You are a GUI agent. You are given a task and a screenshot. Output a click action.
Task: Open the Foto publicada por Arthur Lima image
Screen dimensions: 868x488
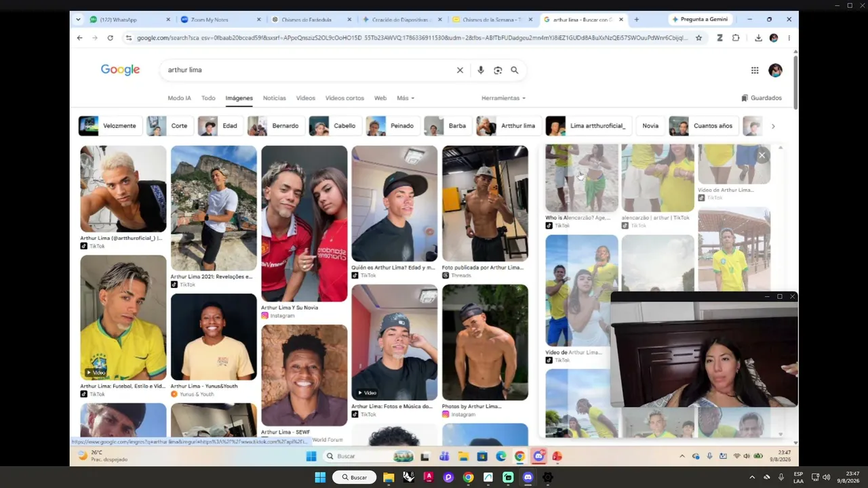point(485,203)
